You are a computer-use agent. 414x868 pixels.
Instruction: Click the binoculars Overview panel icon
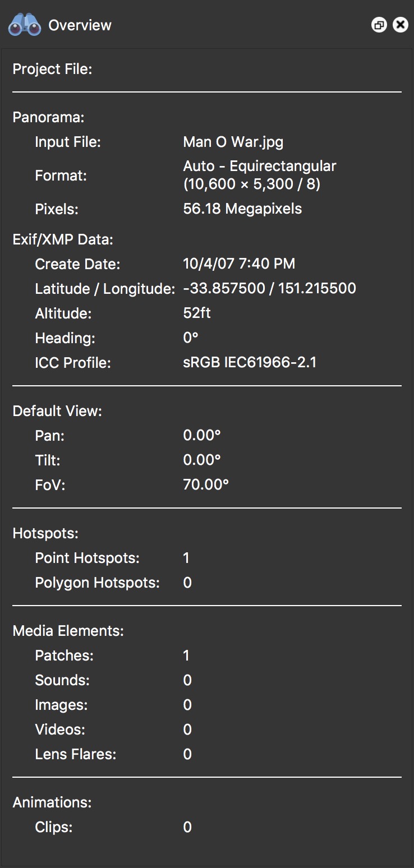(x=22, y=25)
